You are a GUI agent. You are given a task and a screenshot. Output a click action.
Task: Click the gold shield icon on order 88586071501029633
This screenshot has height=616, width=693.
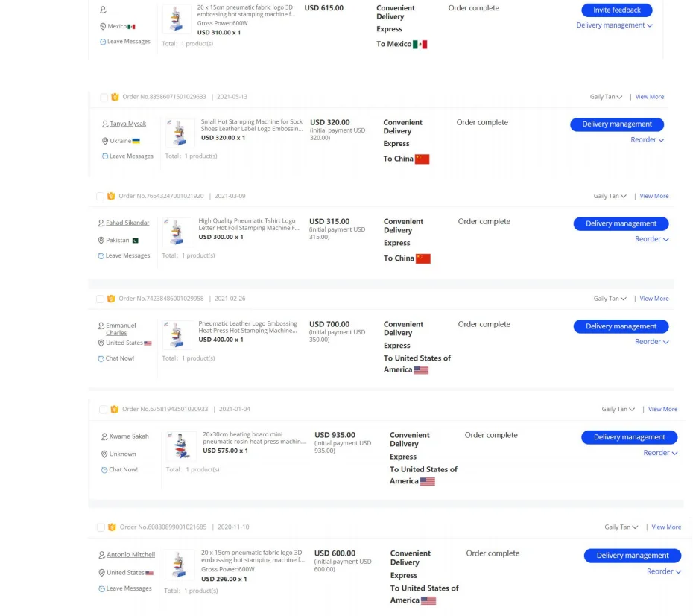pos(115,97)
